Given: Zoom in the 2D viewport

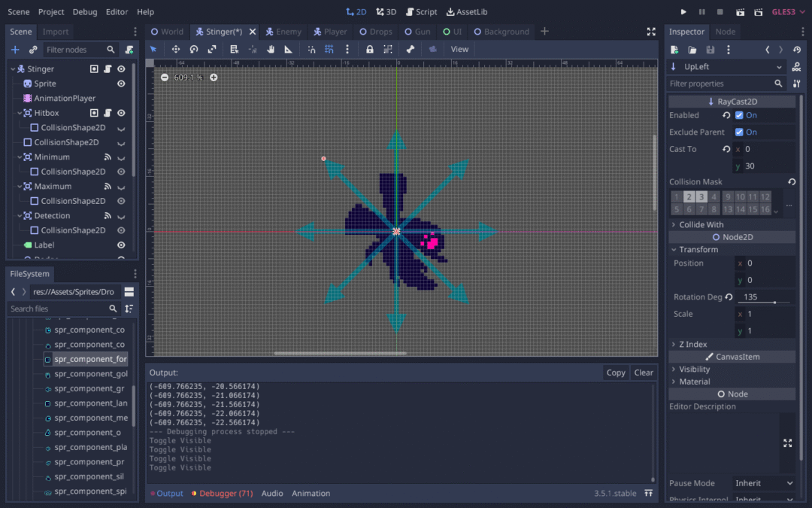Looking at the screenshot, I should point(214,78).
